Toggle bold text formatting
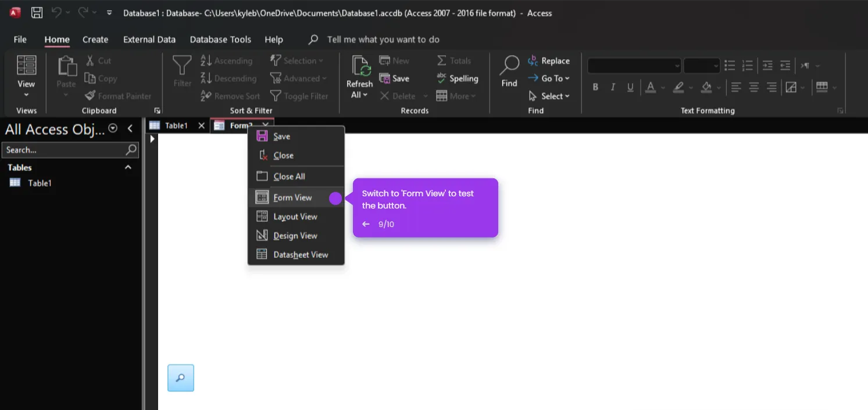Image resolution: width=868 pixels, height=410 pixels. tap(595, 87)
